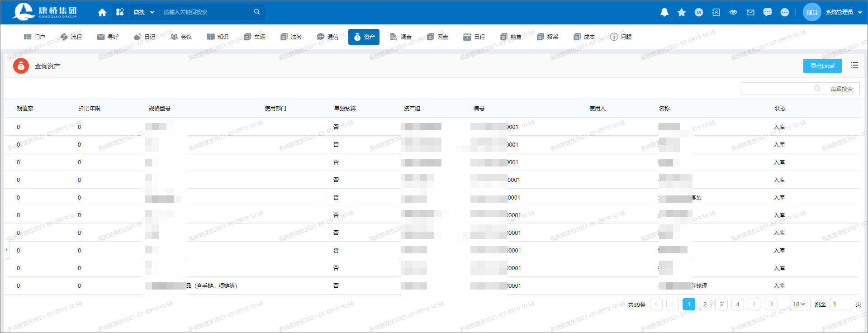This screenshot has width=868, height=333.
Task: Expand the 微搜 search type dropdown
Action: pyautogui.click(x=144, y=12)
